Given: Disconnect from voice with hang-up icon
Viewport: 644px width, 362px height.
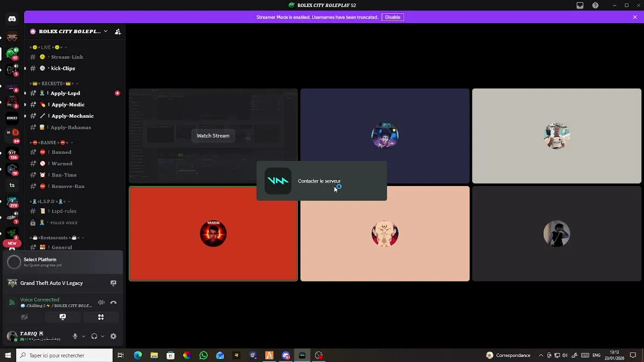Looking at the screenshot, I should coord(113,302).
